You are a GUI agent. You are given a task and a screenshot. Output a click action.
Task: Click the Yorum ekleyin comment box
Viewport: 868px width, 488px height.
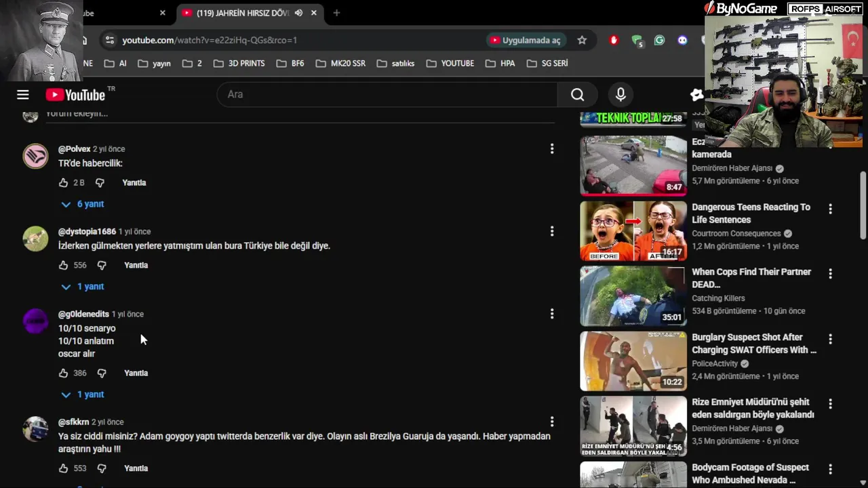tap(298, 114)
